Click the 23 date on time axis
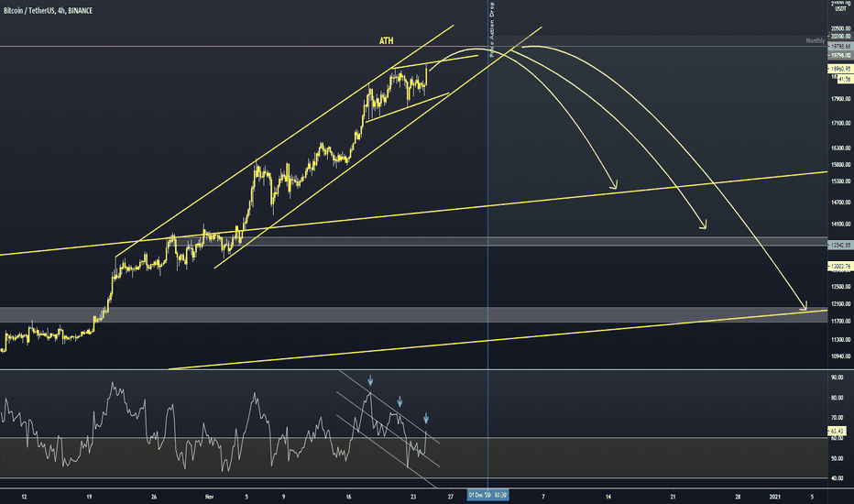 (414, 497)
